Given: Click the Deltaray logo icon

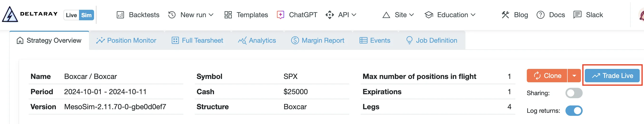Looking at the screenshot, I should coord(10,15).
